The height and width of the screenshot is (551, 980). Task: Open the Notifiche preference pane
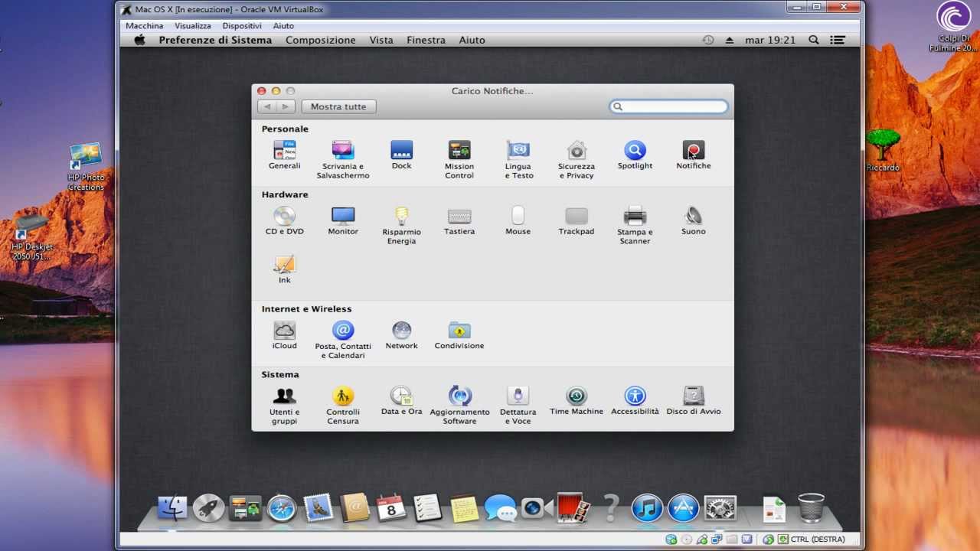(694, 155)
